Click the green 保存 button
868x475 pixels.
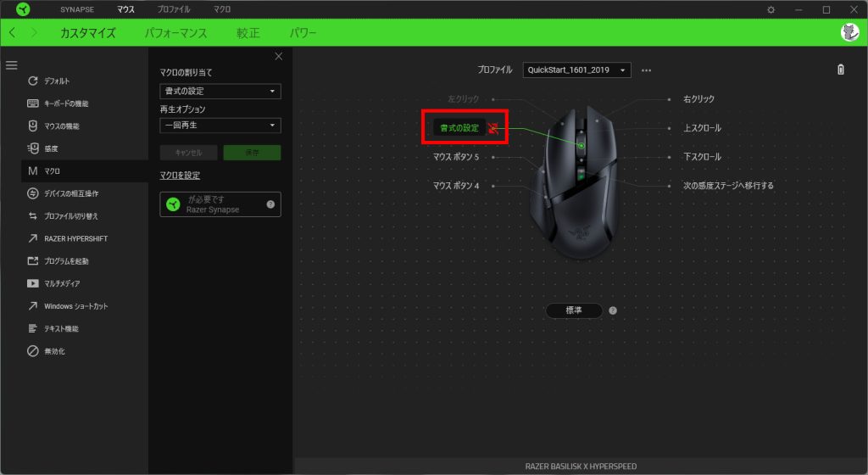(x=252, y=153)
